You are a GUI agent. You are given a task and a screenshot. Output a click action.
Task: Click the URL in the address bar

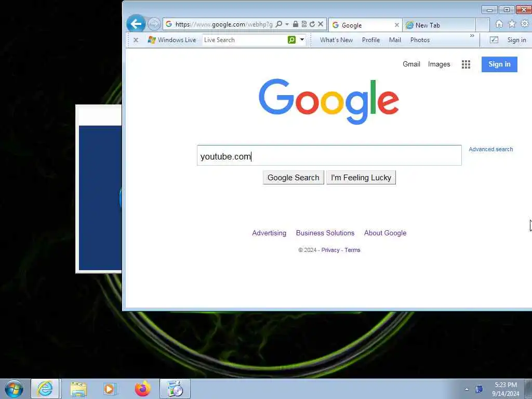pos(224,24)
